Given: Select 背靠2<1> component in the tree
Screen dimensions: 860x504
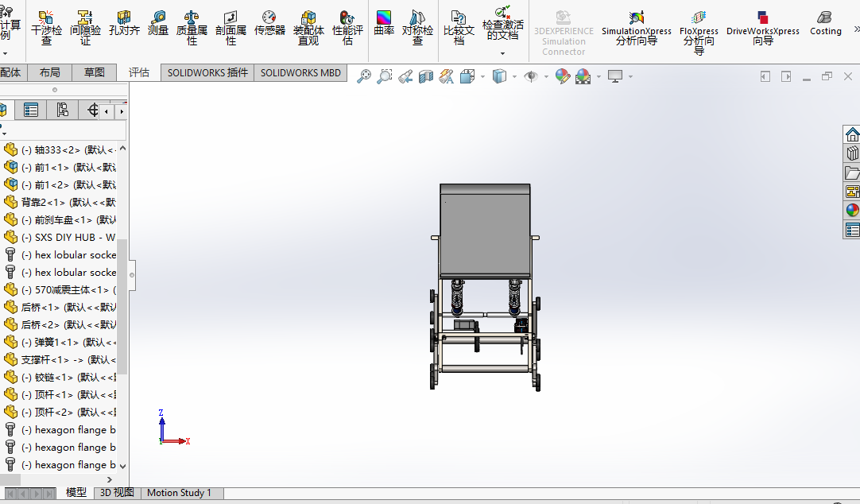Looking at the screenshot, I should 60,203.
